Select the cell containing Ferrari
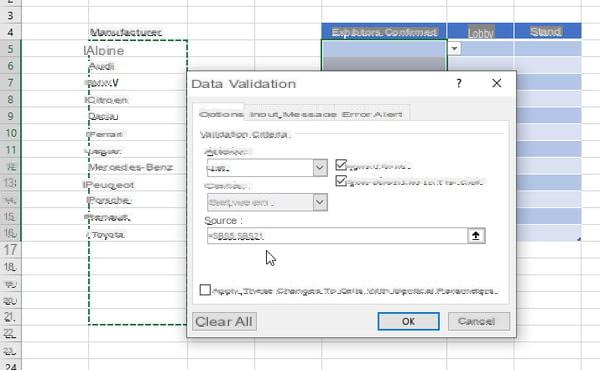This screenshot has height=370, width=600. (138, 133)
